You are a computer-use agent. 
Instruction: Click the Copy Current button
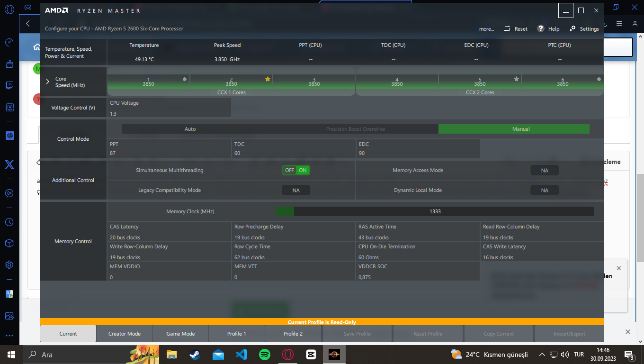[x=499, y=334]
